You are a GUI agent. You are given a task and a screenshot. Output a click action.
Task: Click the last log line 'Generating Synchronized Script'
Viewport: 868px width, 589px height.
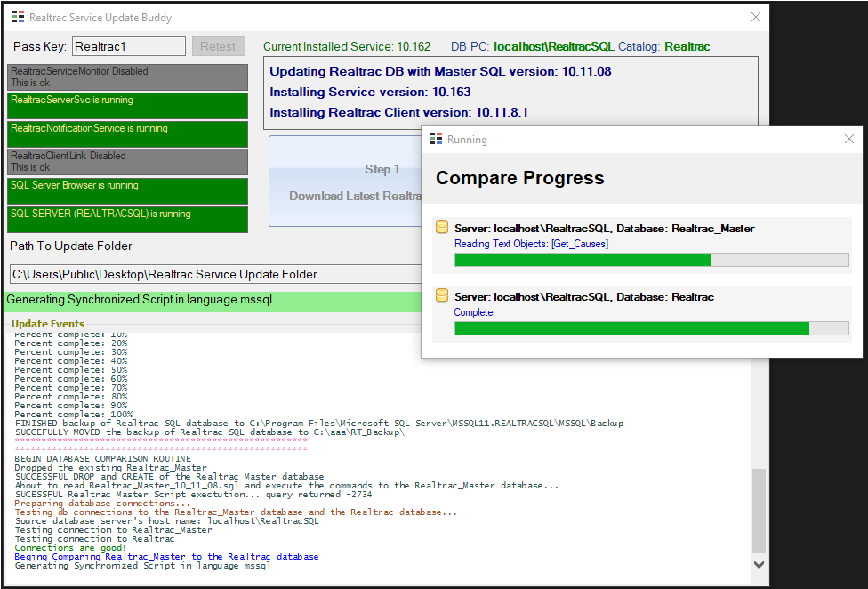click(143, 565)
